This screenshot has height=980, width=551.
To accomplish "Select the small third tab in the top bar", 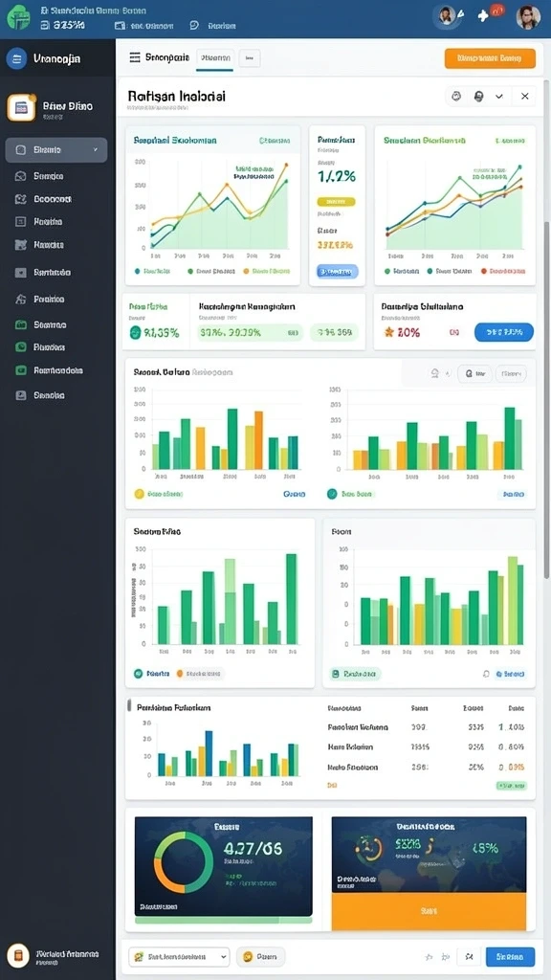I will tap(250, 58).
